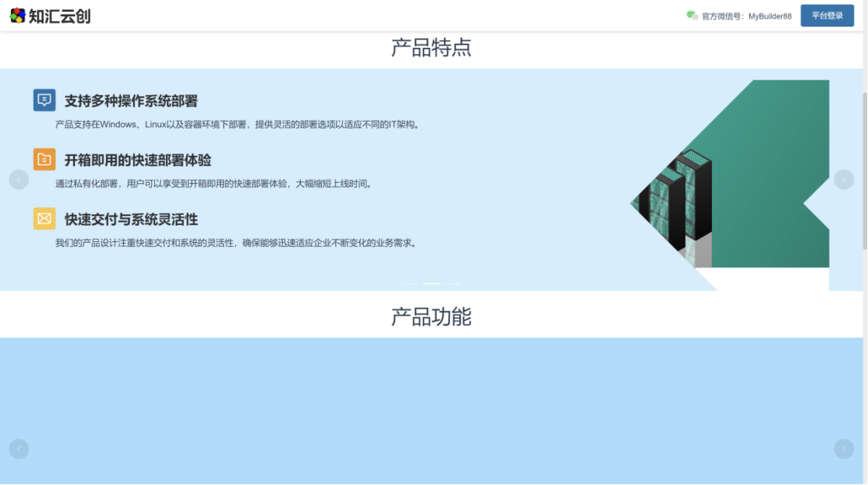Viewport: 868px width, 485px height.
Task: Click description starting 我们的产品设计注重快速交付
Action: 237,243
